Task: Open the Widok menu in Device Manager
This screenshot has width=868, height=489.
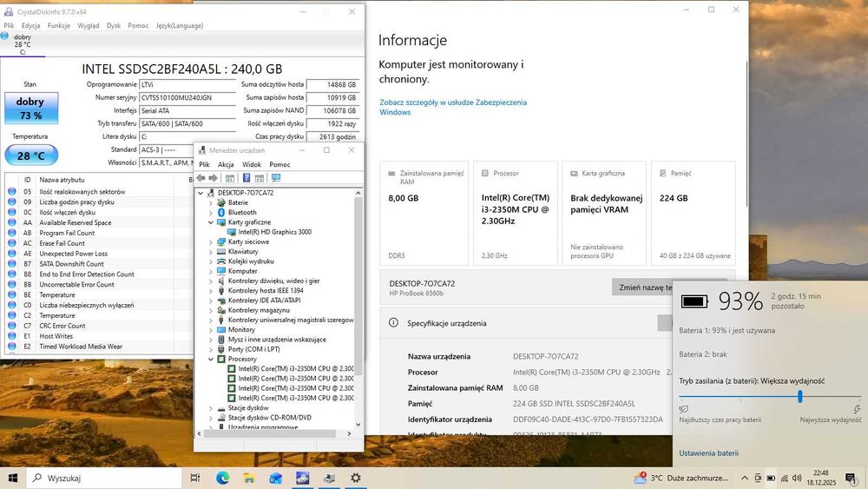Action: (252, 164)
